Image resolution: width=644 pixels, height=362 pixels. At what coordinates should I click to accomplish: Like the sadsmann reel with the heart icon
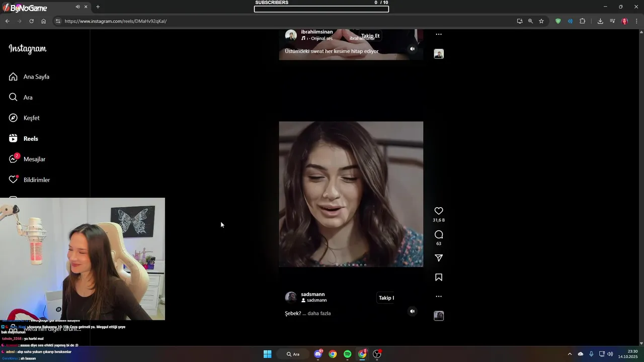(439, 211)
